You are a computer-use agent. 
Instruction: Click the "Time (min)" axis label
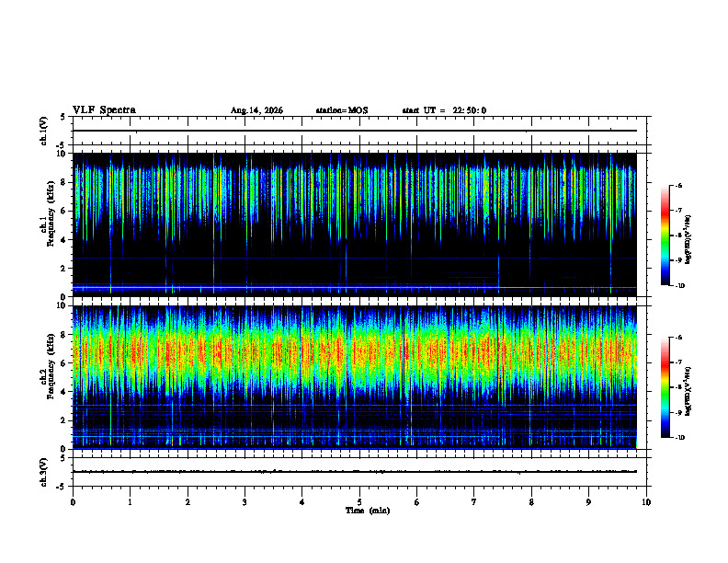[368, 511]
